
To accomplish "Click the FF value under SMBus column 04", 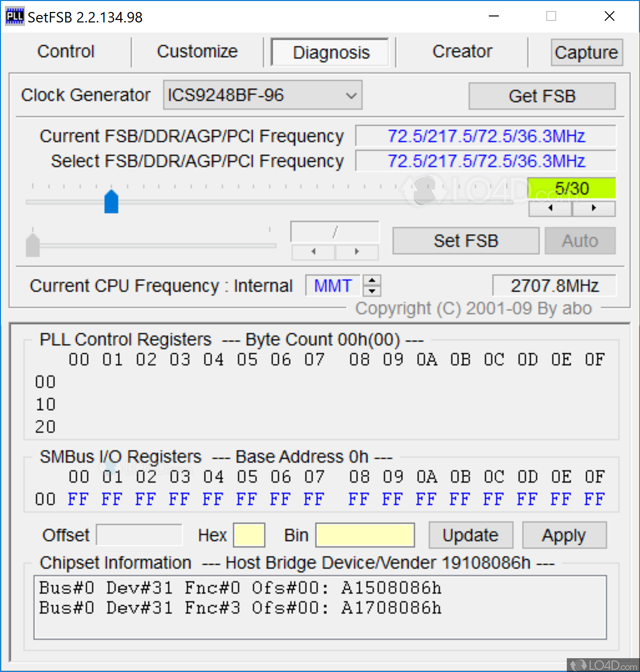I will pyautogui.click(x=213, y=499).
